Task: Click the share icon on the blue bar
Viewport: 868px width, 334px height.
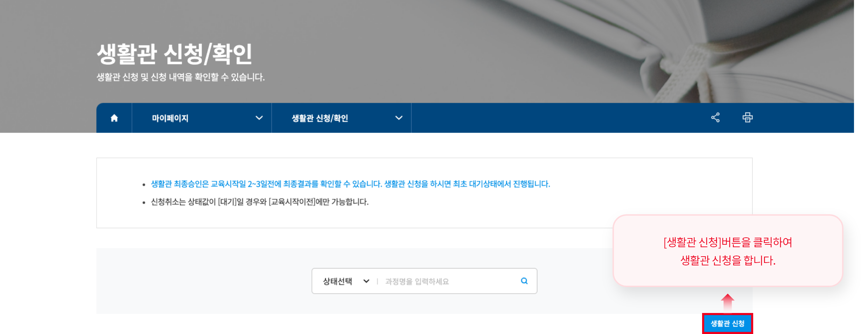Action: 715,118
